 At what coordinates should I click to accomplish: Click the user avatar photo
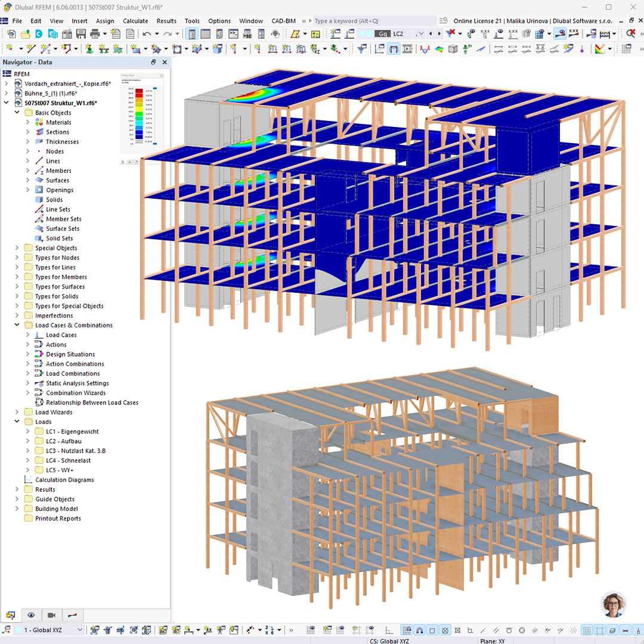point(614,604)
